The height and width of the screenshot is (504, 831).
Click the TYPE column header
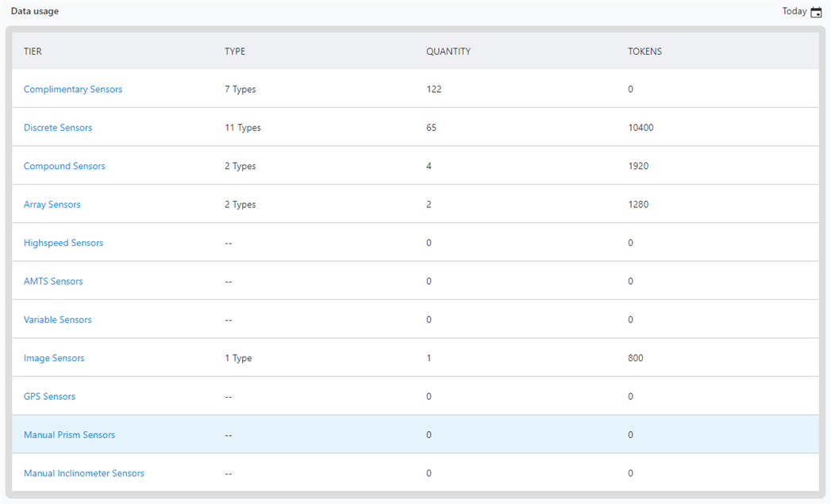tap(235, 52)
